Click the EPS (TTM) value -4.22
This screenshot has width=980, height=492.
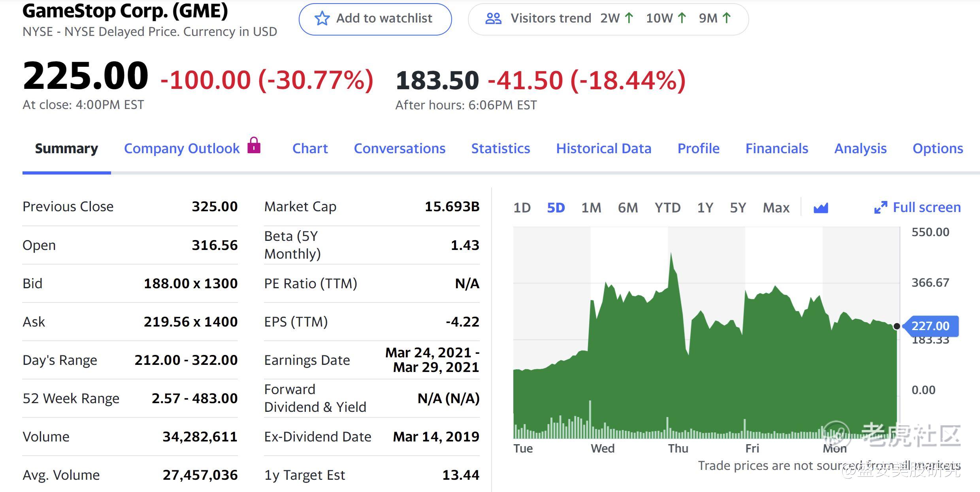(x=462, y=322)
